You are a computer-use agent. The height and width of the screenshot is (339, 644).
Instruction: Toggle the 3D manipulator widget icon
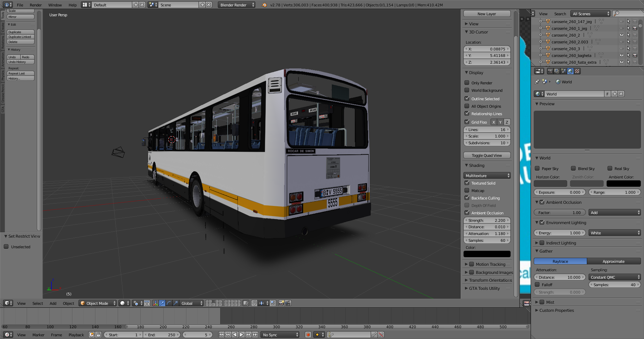[155, 303]
